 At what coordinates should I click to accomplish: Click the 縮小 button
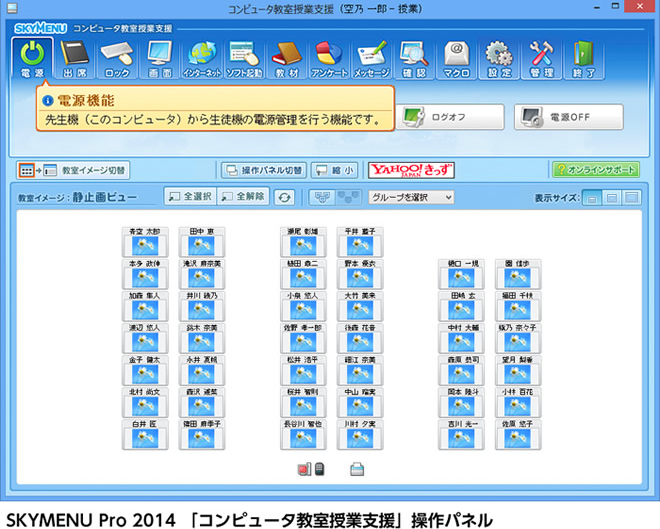[x=335, y=170]
